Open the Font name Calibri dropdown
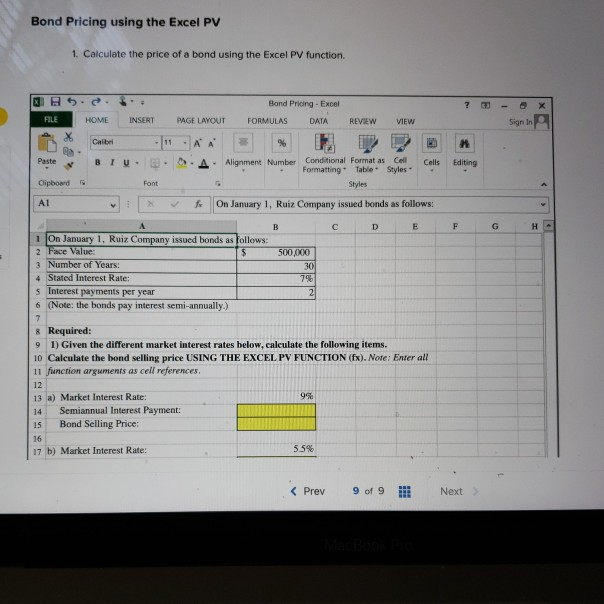This screenshot has height=604, width=604. click(156, 143)
